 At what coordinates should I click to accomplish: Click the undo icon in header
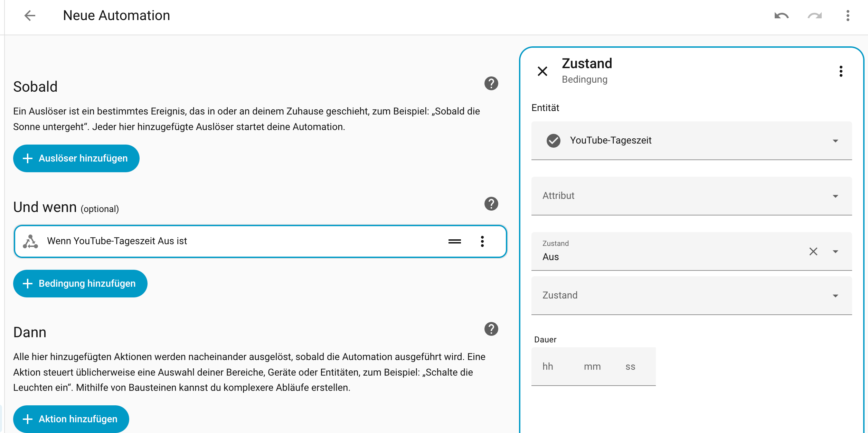[x=781, y=16]
